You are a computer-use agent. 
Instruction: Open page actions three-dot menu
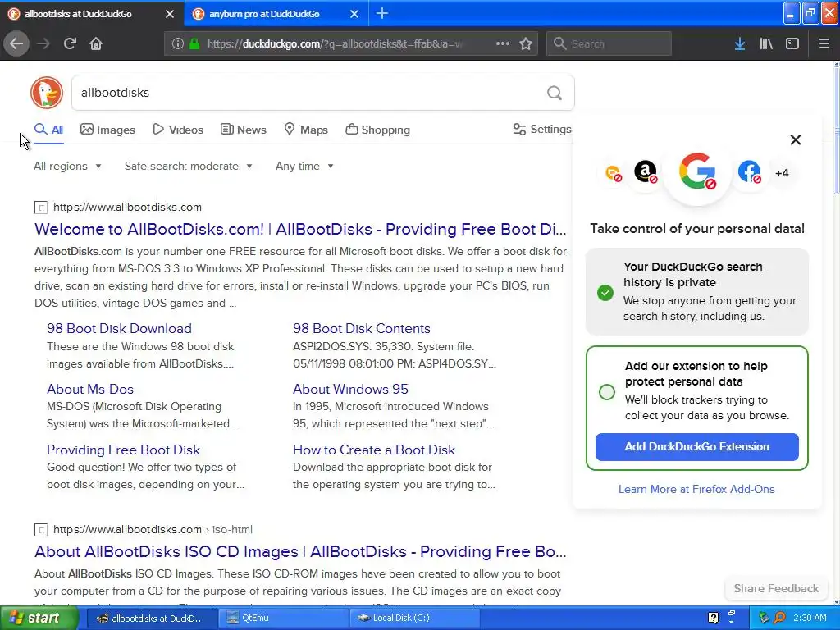click(503, 43)
